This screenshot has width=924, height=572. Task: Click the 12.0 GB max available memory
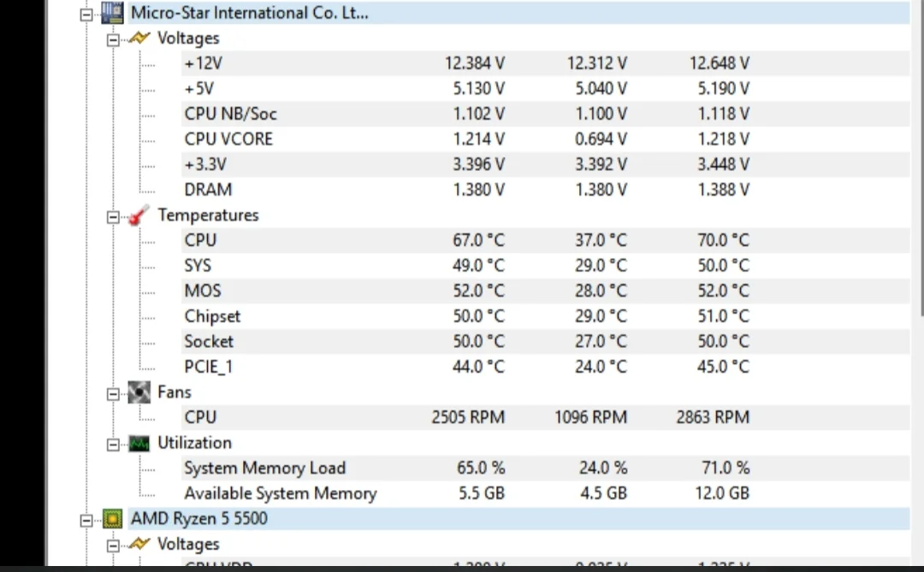click(722, 493)
